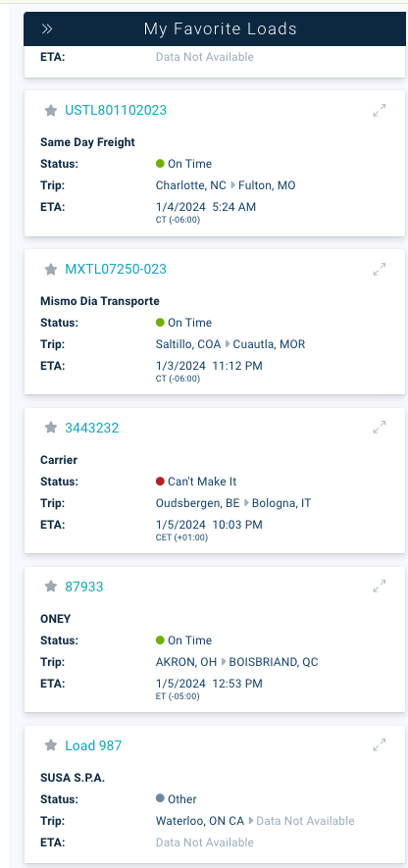Toggle favorite star for load 3443232
408x868 pixels.
pos(51,428)
